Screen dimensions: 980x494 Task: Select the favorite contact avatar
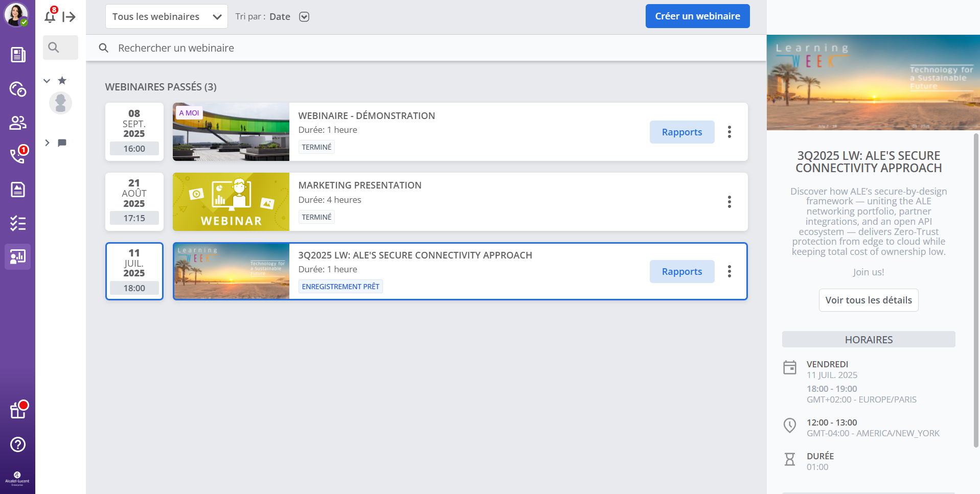60,103
